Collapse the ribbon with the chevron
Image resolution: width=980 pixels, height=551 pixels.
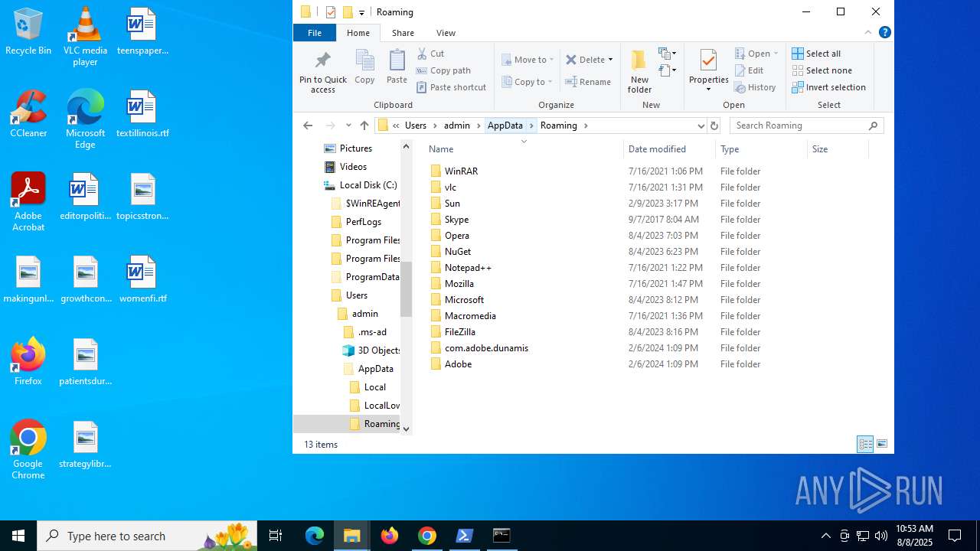point(868,32)
